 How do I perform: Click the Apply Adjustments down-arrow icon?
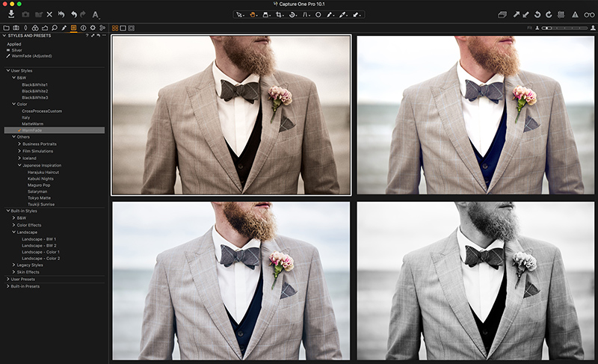click(x=525, y=14)
